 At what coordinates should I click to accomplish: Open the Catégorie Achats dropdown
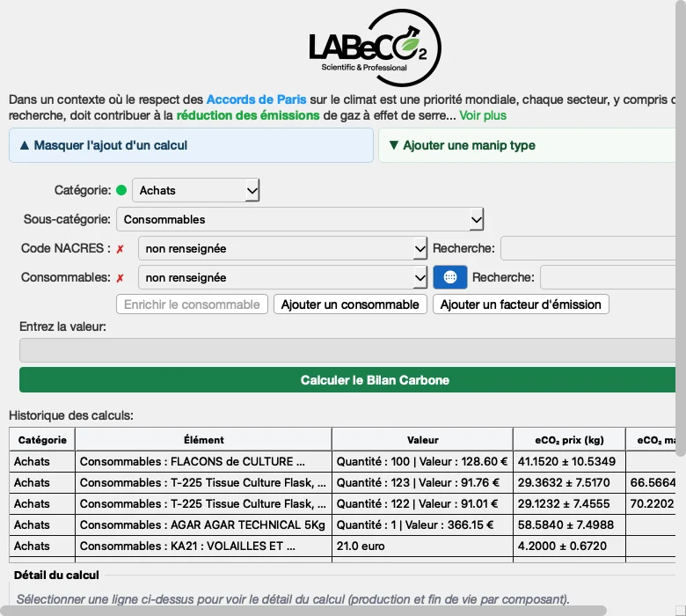point(196,190)
